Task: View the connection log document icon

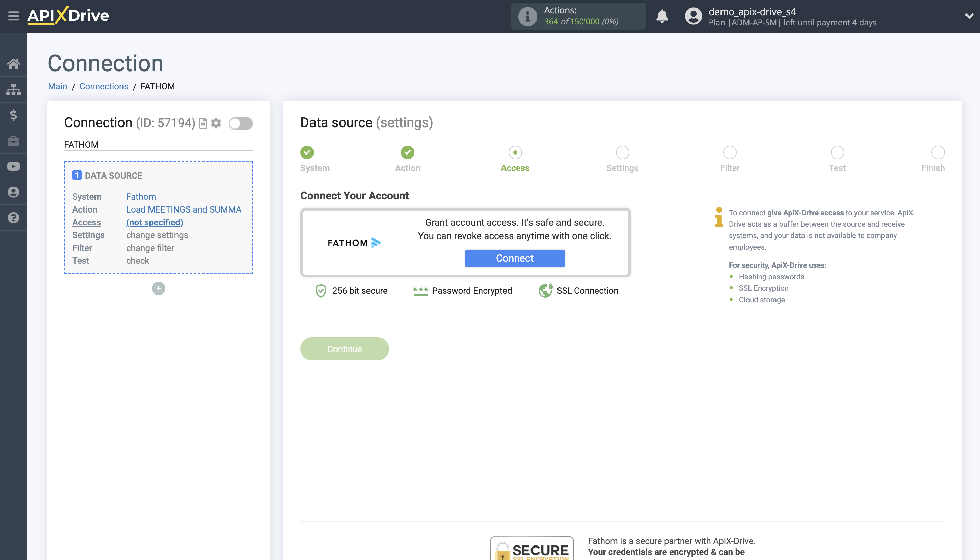Action: 203,123
